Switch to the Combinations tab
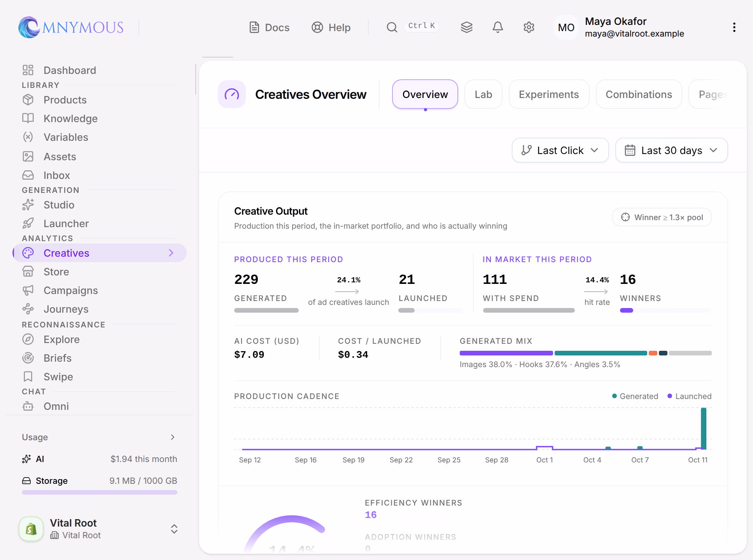Viewport: 753px width, 560px height. click(x=639, y=94)
